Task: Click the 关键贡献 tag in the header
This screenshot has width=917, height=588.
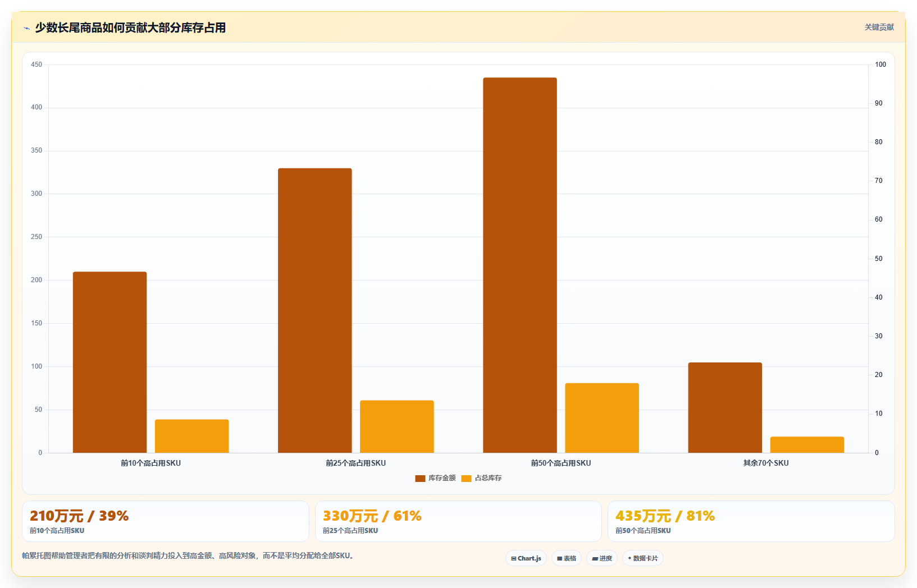Action: point(879,27)
